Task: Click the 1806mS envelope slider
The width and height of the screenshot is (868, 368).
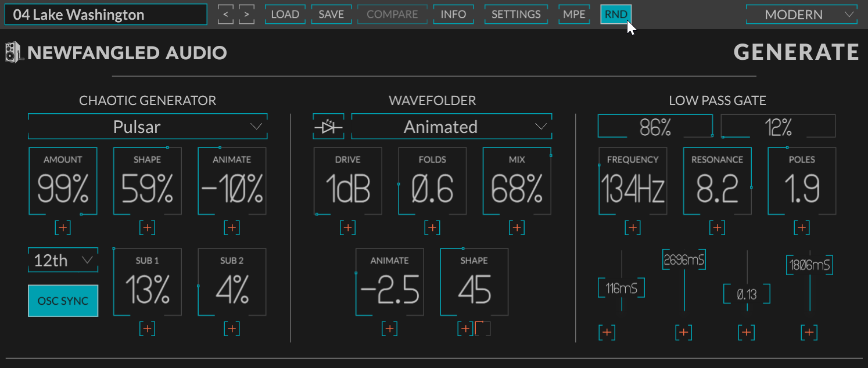Action: 810,265
